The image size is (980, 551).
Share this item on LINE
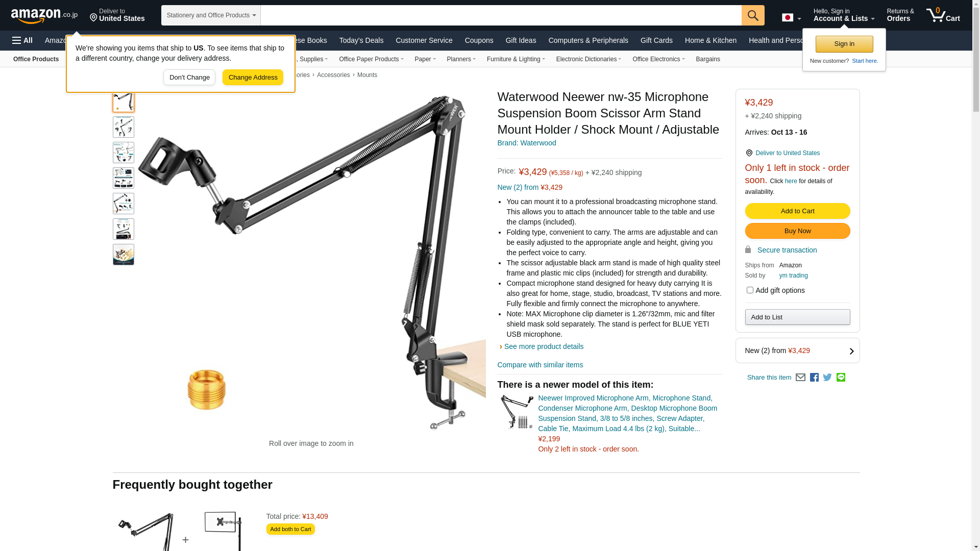[x=841, y=378]
